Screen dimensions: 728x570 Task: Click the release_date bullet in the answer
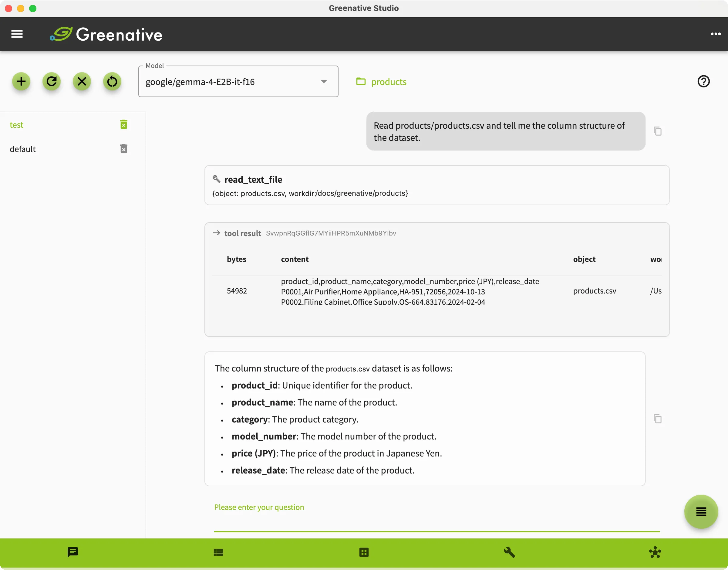pos(323,470)
